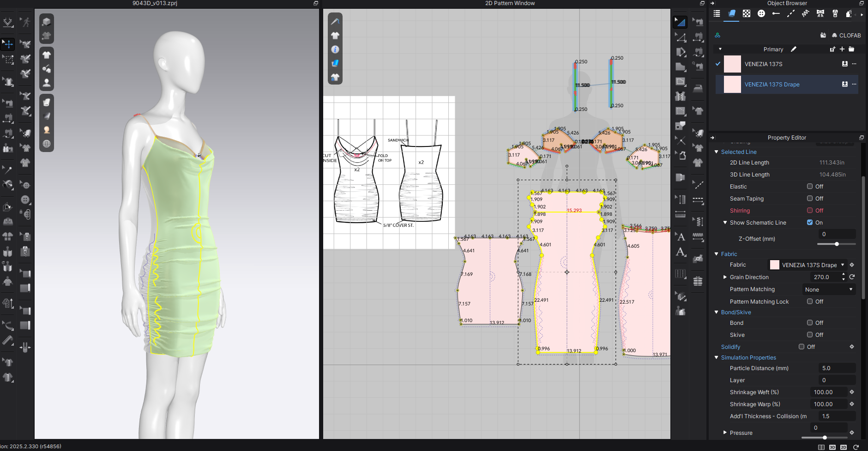The image size is (868, 451).
Task: Open the Zipper tab in Object Browser
Action: tap(835, 13)
